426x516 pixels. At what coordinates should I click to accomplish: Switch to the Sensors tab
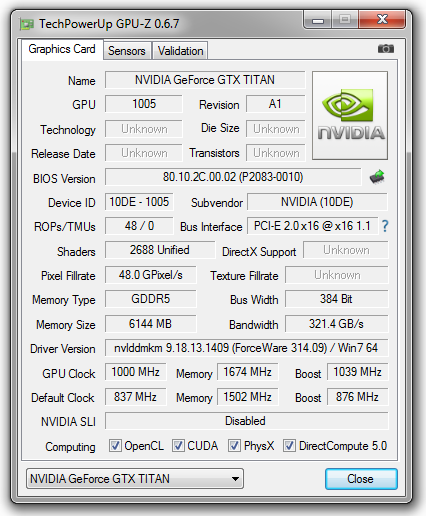127,51
